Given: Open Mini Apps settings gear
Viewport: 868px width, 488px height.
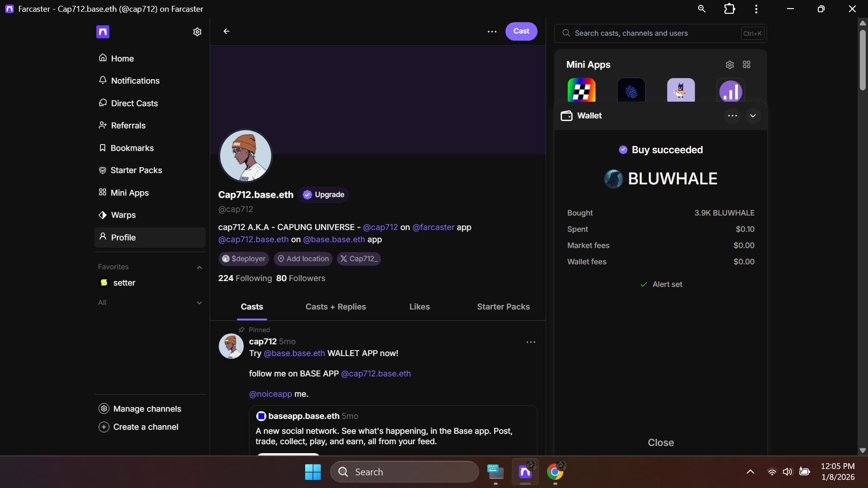Looking at the screenshot, I should click(x=730, y=65).
